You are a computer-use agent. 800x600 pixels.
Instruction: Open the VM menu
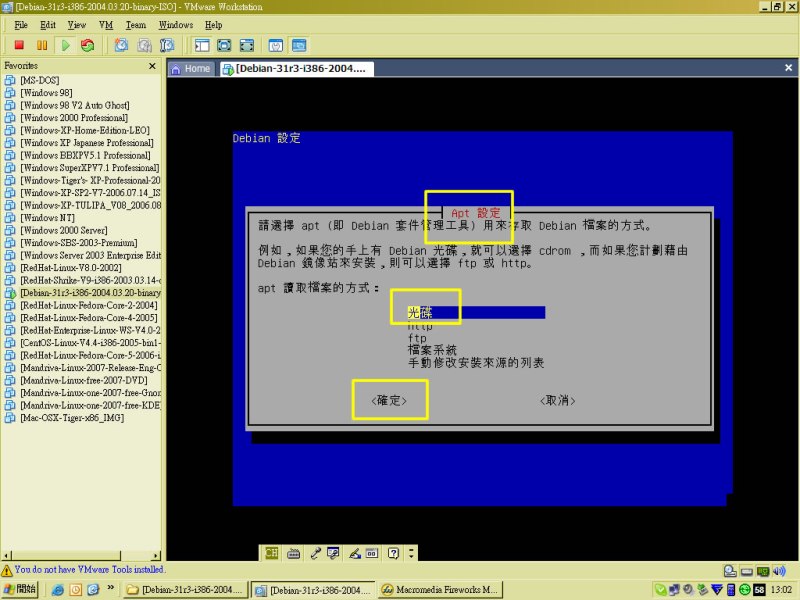[106, 25]
